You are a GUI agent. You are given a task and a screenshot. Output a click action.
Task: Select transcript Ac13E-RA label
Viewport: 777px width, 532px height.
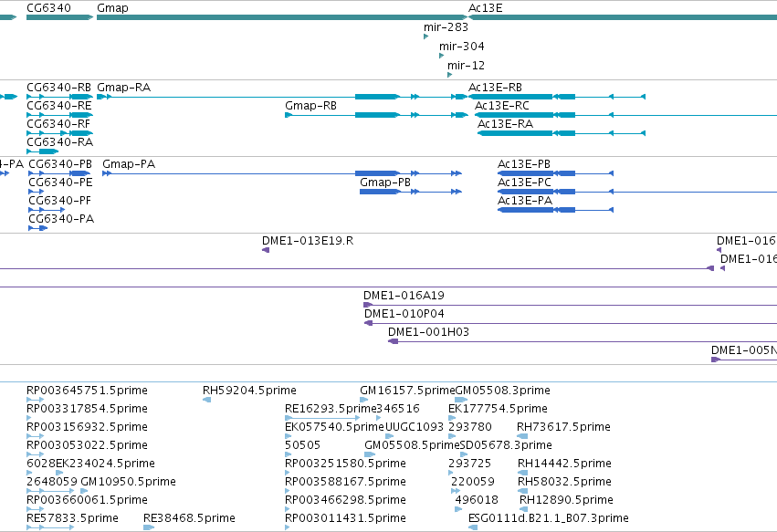[505, 124]
